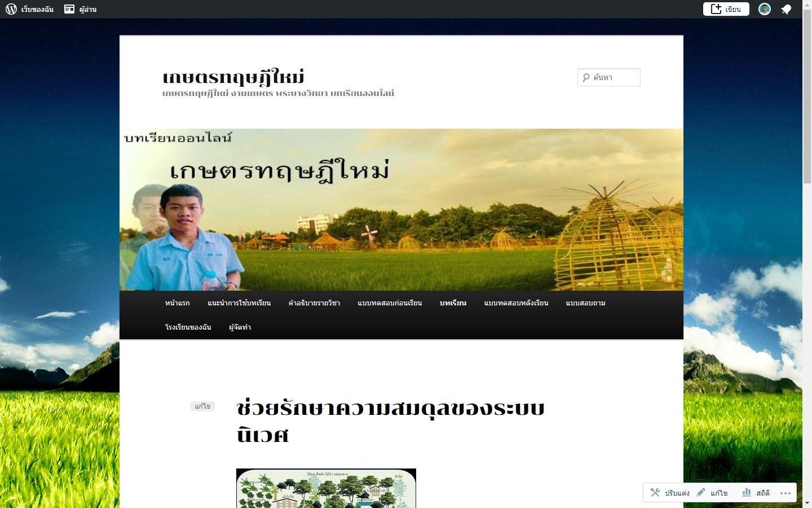Image resolution: width=812 pixels, height=508 pixels.
Task: Open the Reader (ผู้อ่าน) icon
Action: [x=69, y=9]
